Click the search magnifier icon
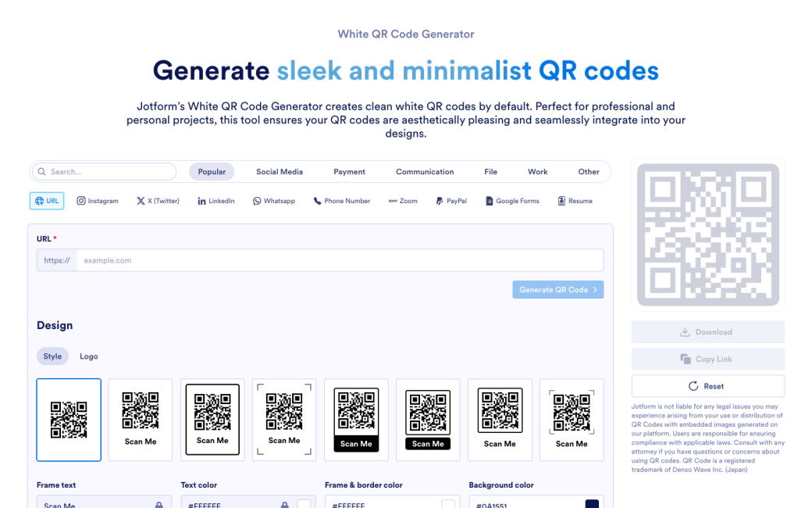The image size is (812, 508). coord(42,172)
